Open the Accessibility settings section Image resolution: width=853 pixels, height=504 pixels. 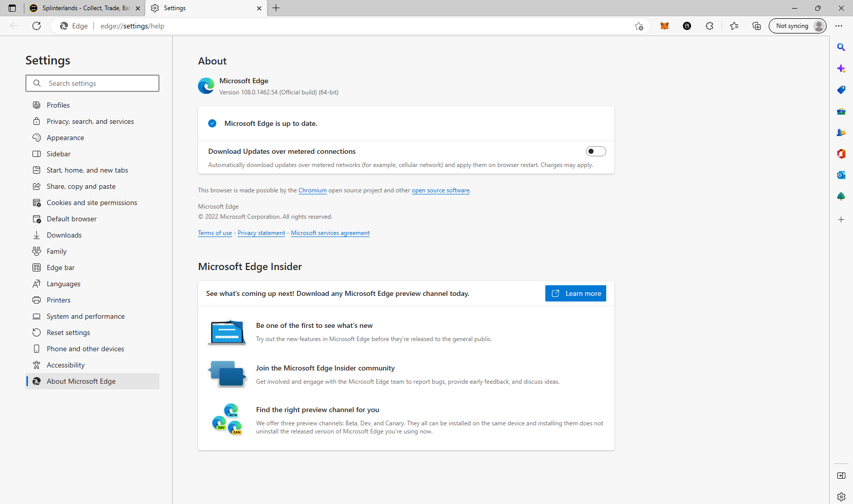pos(92,365)
